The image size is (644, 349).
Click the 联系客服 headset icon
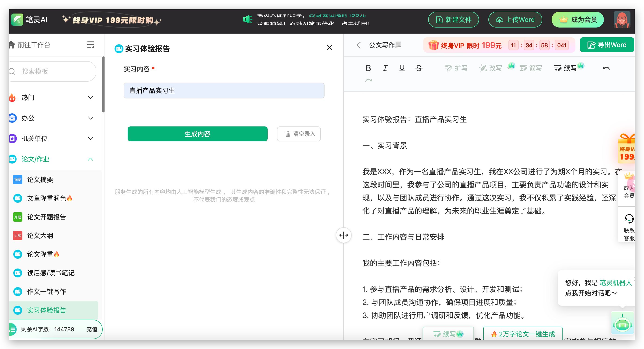[x=629, y=219]
